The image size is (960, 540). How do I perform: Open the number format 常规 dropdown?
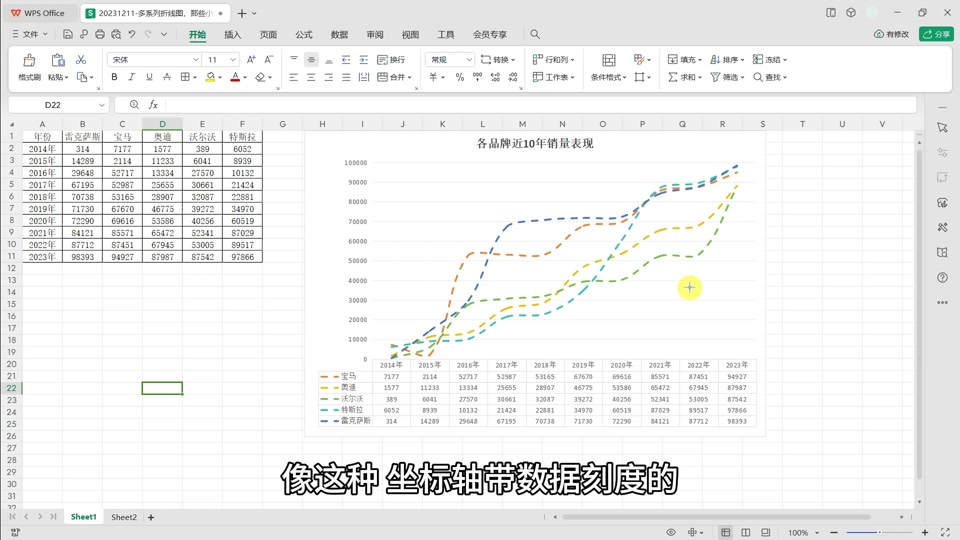coord(469,59)
